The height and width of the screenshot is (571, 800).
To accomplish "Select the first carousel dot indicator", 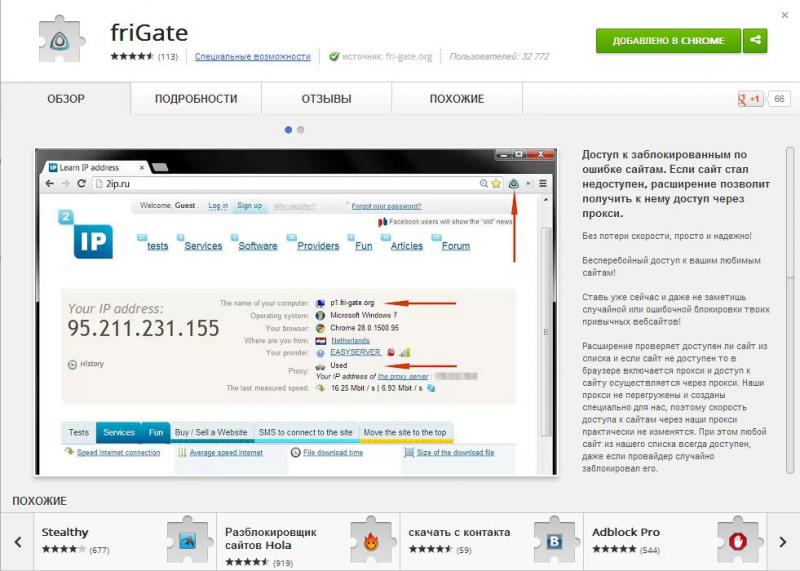I will pos(288,130).
